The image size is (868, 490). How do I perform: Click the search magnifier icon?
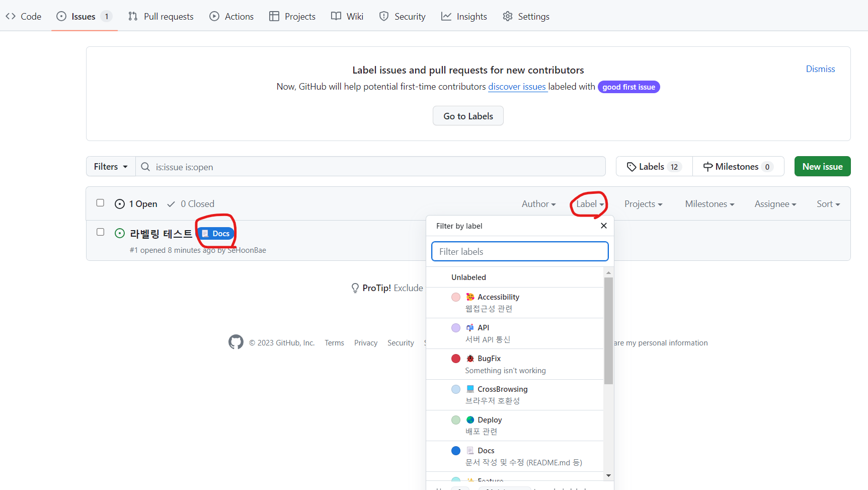[145, 167]
